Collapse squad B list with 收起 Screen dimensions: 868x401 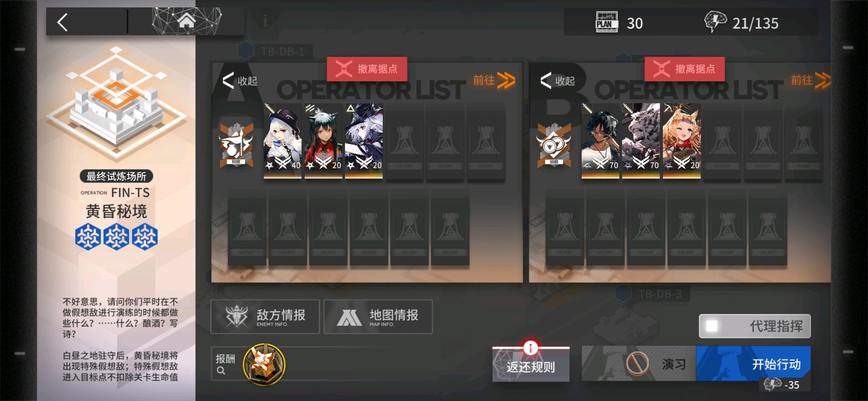click(x=558, y=81)
